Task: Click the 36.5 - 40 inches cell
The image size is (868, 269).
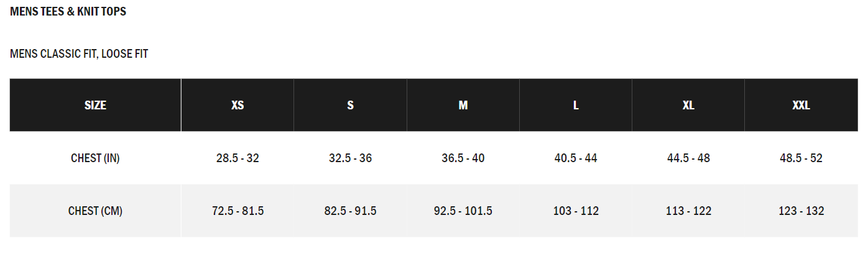Action: coord(463,158)
